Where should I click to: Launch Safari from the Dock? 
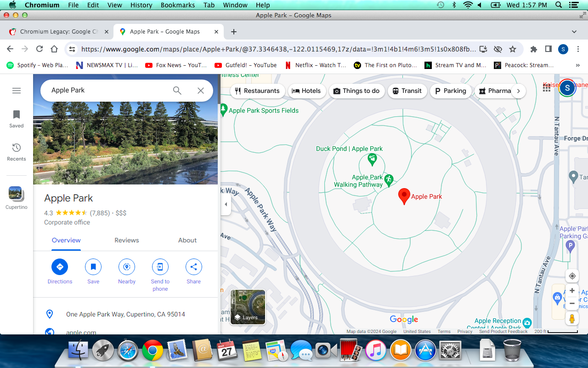tap(128, 351)
